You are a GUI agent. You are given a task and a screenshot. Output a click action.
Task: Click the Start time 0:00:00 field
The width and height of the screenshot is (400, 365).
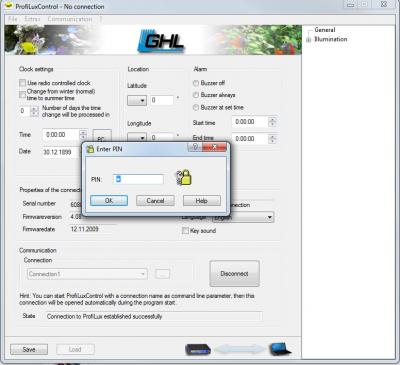[250, 122]
